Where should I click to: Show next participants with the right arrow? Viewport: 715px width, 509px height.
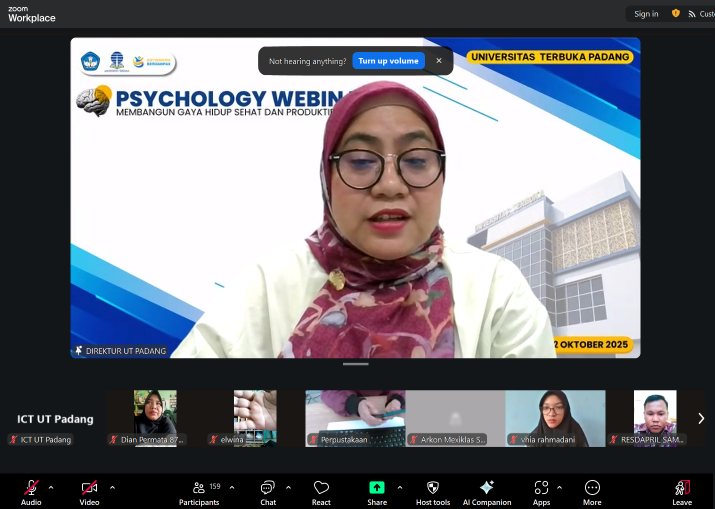[x=700, y=418]
